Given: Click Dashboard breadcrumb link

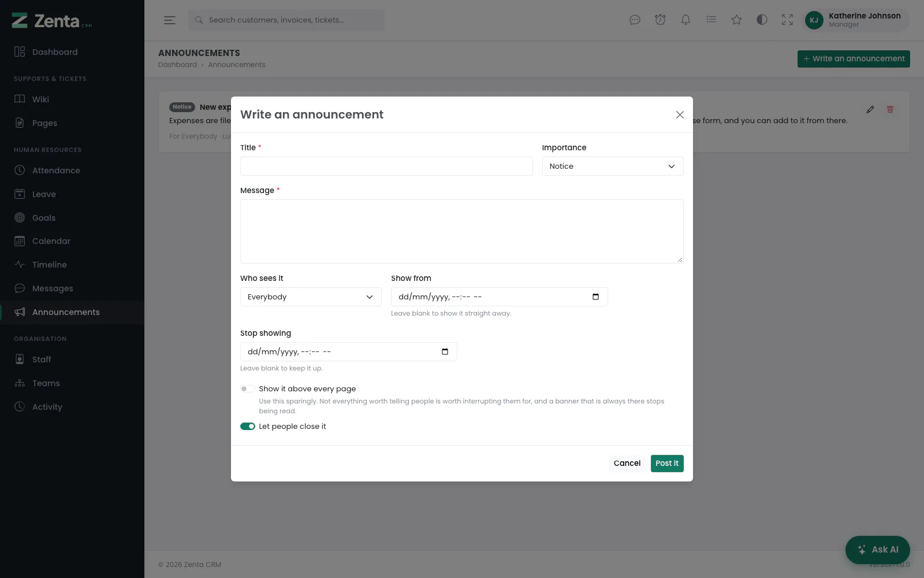Looking at the screenshot, I should coord(177,65).
